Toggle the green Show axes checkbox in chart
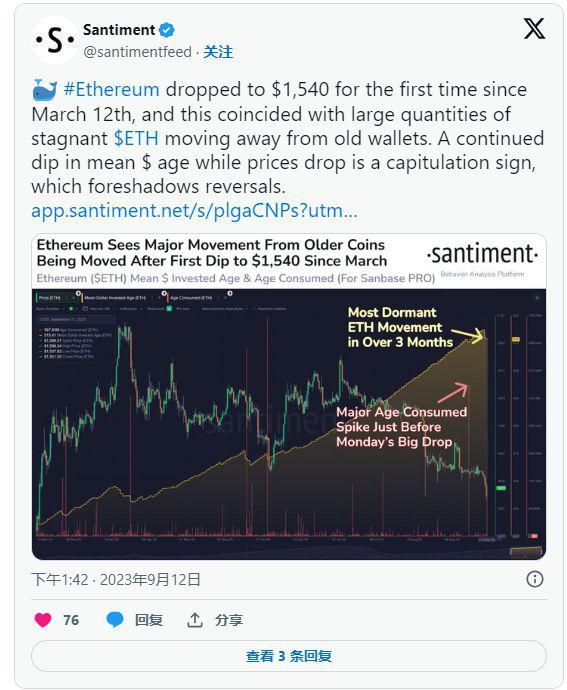 pos(169,309)
